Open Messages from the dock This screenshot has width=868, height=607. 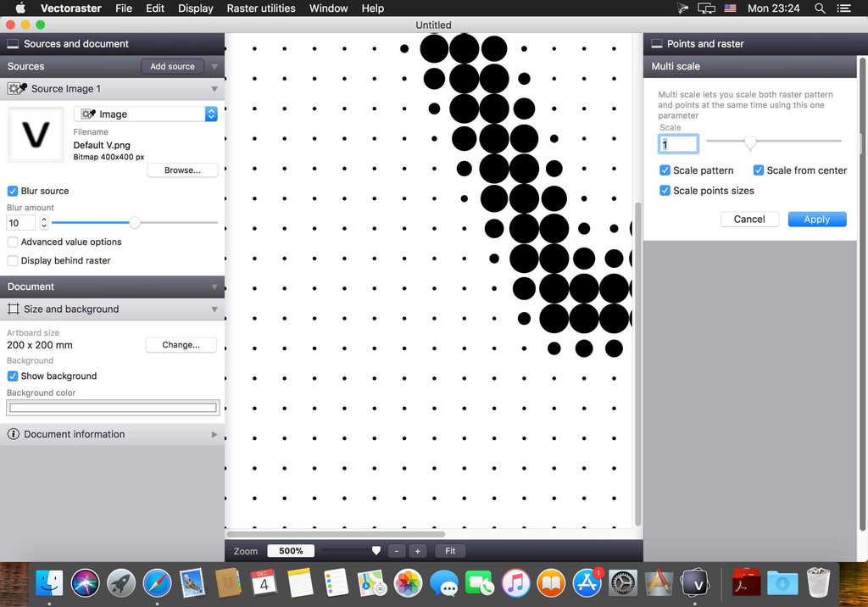click(x=444, y=583)
